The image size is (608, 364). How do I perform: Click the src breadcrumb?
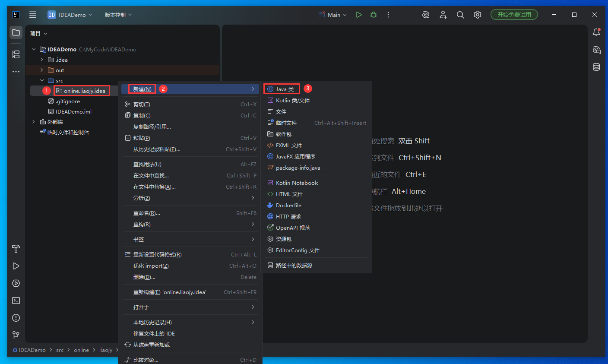click(x=60, y=350)
